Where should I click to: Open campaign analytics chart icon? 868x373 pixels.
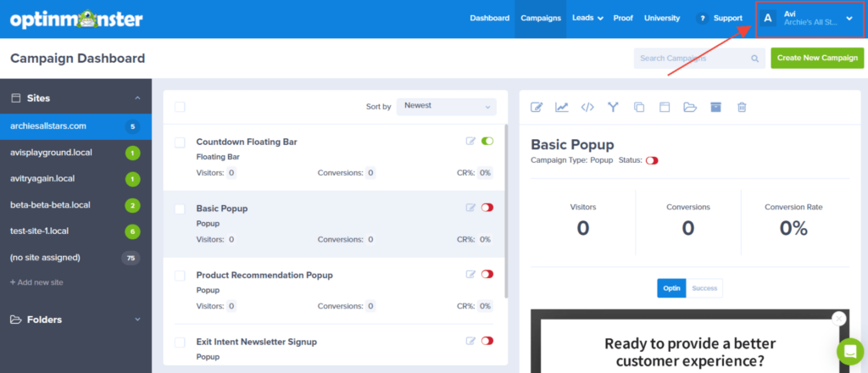pos(562,107)
